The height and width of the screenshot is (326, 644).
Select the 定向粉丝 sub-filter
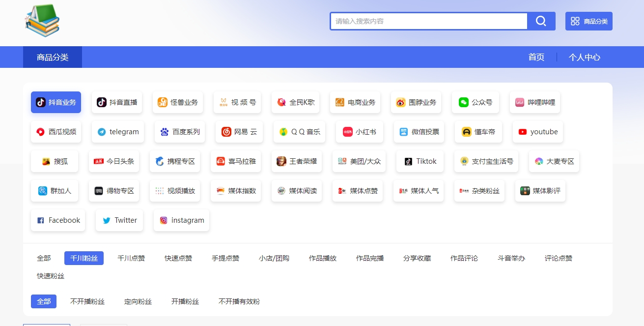click(138, 301)
